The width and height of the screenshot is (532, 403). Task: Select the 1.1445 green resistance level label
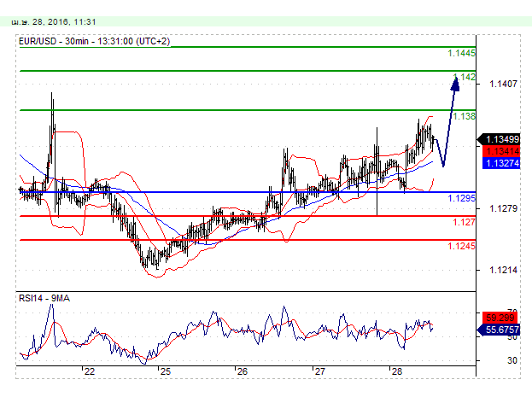tap(462, 53)
